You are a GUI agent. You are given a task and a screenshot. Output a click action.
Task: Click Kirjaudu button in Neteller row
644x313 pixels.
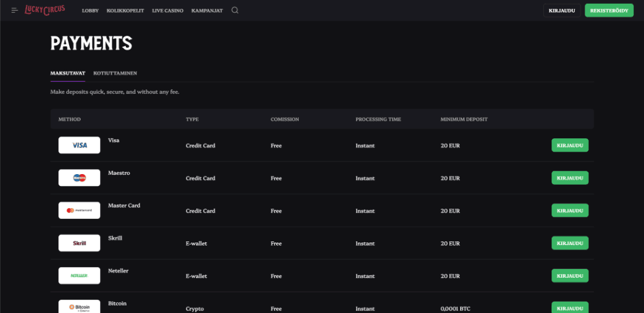pyautogui.click(x=570, y=276)
